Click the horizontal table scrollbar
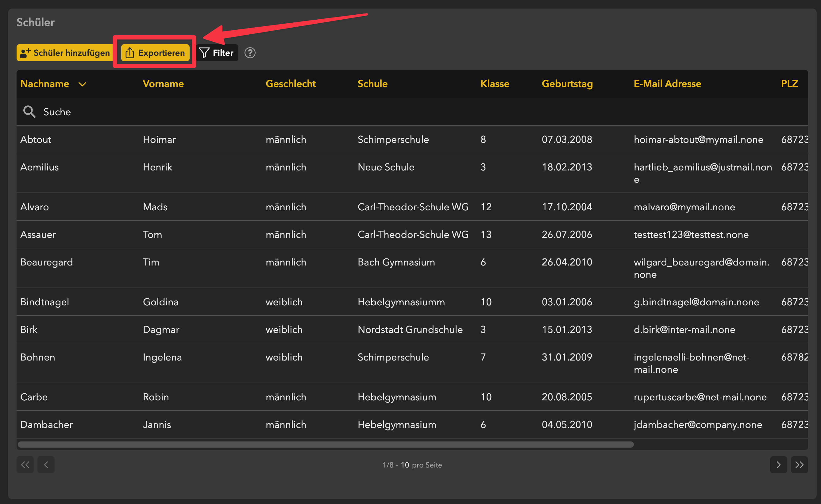 pos(325,444)
